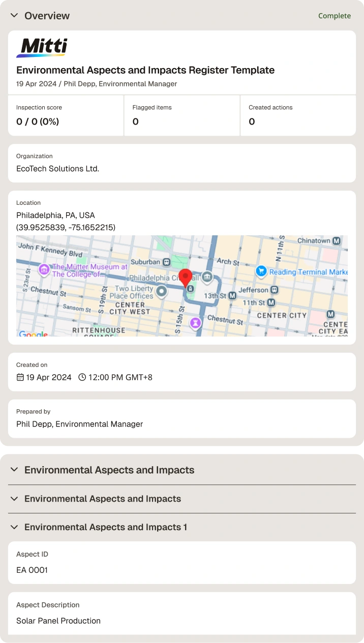The width and height of the screenshot is (364, 643).
Task: Click the Flagged items count card
Action: [x=182, y=115]
